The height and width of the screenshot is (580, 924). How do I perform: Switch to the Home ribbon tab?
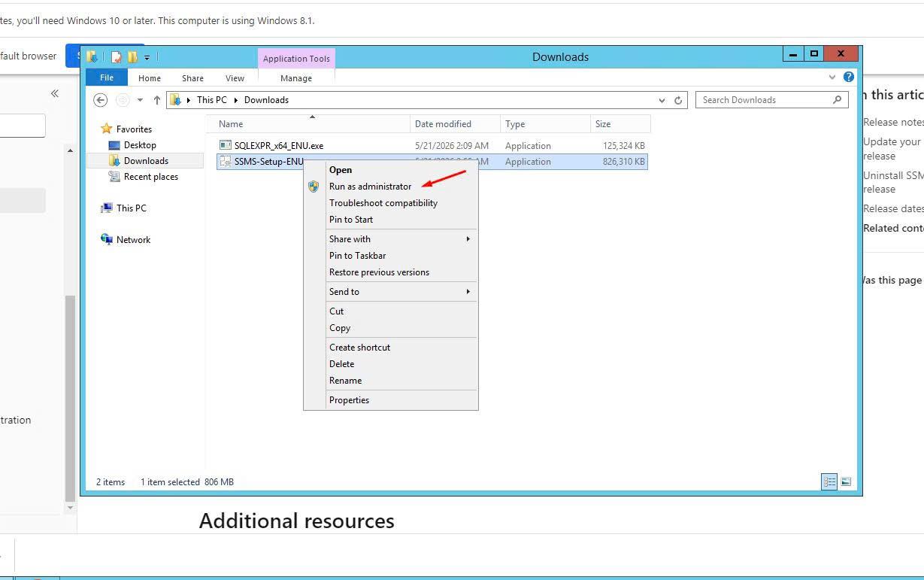coord(150,78)
